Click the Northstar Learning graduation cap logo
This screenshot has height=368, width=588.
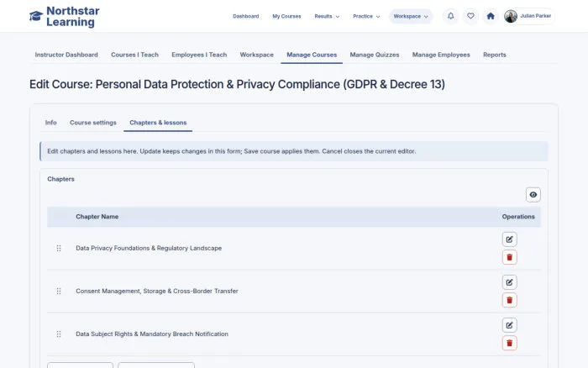[x=36, y=16]
